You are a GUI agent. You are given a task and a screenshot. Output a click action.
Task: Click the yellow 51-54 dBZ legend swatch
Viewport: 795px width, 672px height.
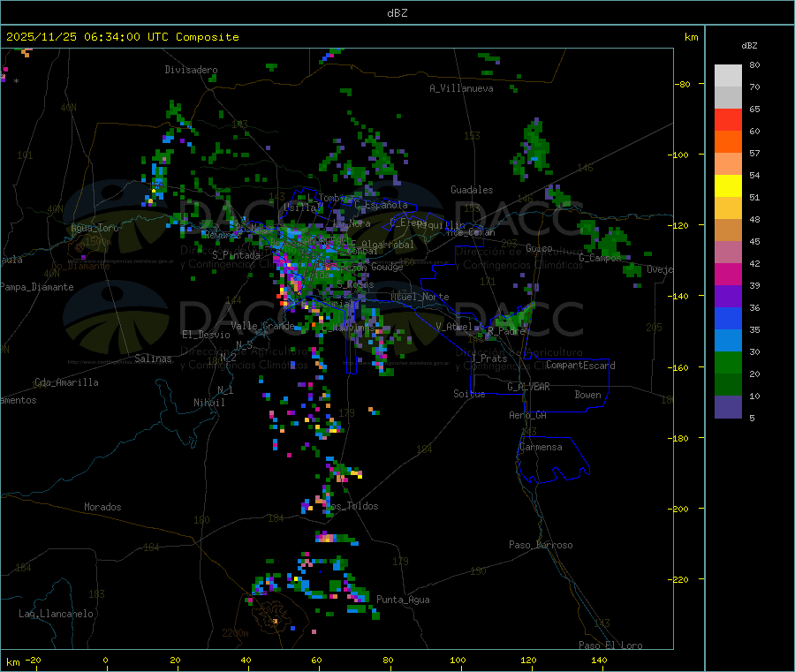pyautogui.click(x=728, y=186)
